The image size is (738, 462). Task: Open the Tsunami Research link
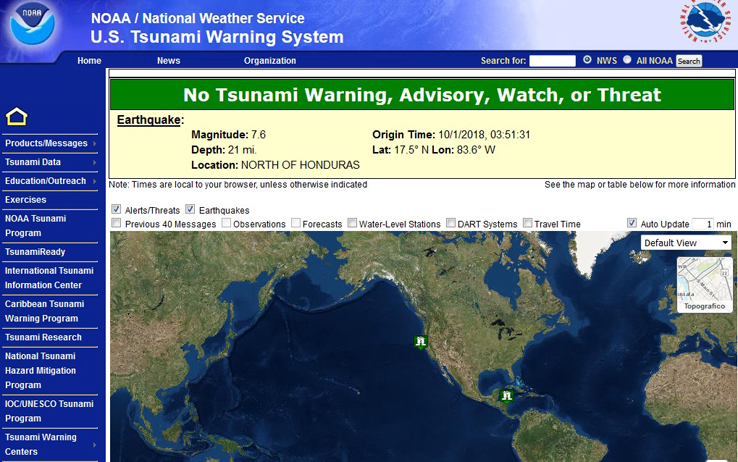43,337
